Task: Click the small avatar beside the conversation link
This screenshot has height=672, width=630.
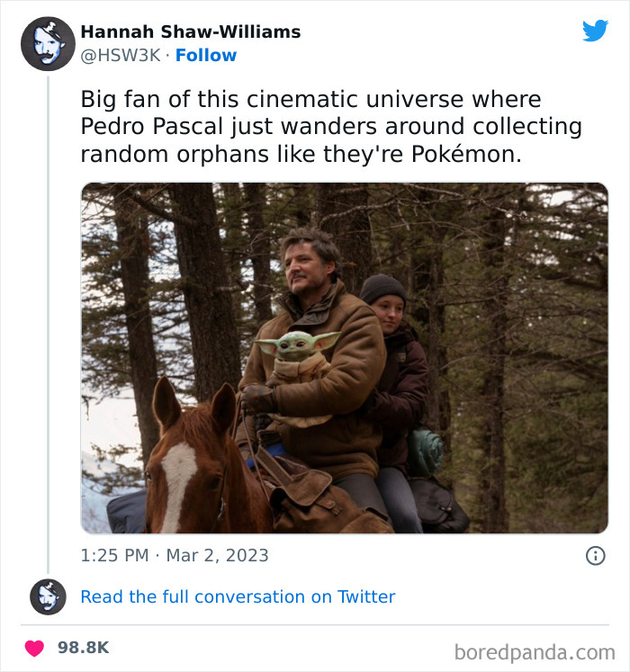Action: click(x=48, y=596)
